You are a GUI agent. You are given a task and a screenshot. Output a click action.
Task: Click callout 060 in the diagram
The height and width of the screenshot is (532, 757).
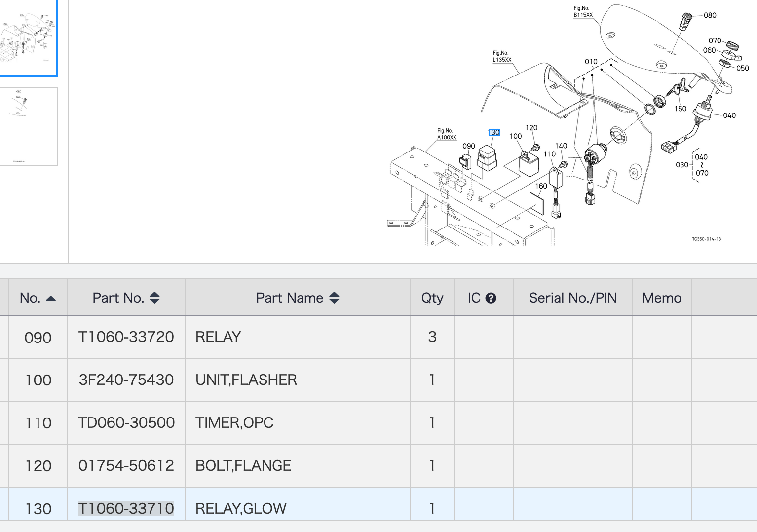click(x=709, y=50)
